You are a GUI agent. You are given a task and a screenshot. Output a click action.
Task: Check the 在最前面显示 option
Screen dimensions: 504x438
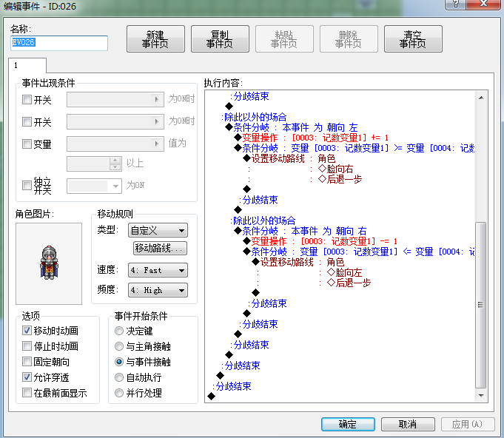coord(27,393)
